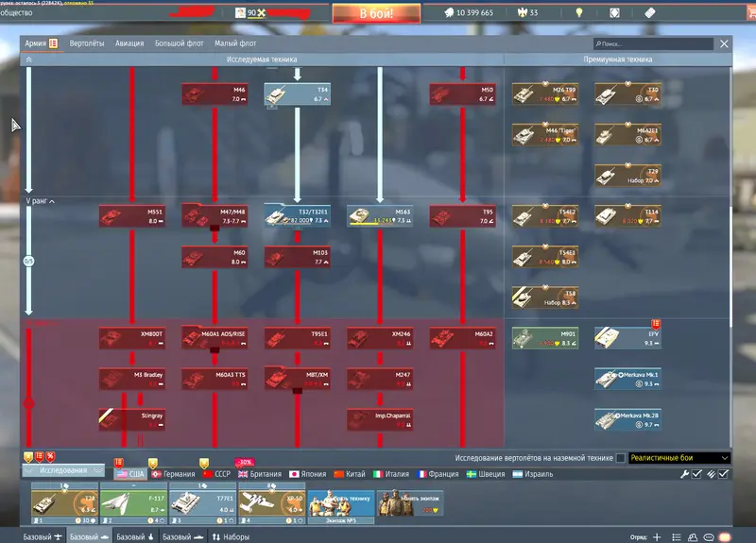
Task: Enable helicopter research on ground vehicles checkbox
Action: (620, 458)
